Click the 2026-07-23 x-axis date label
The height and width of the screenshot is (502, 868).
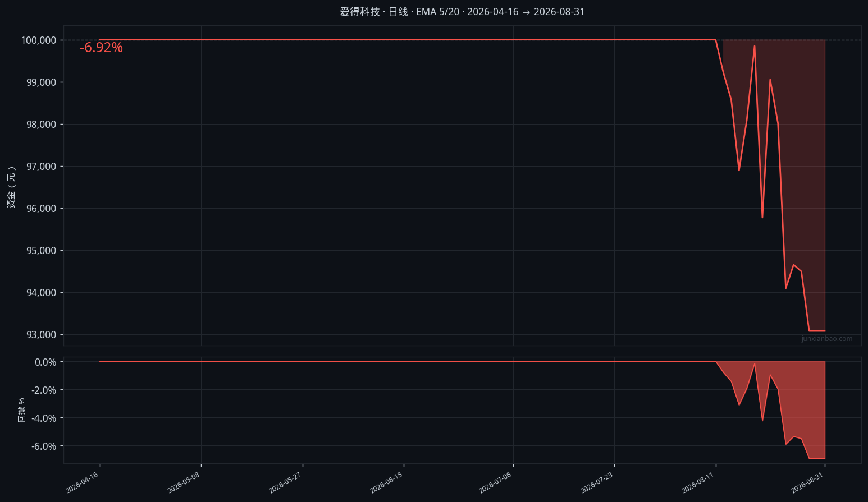click(x=597, y=483)
